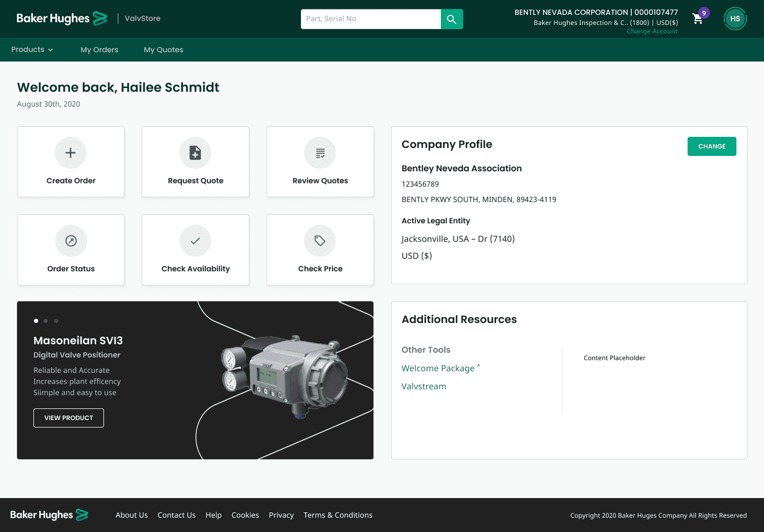Click the CHANGE button in Company Profile

[x=712, y=146]
